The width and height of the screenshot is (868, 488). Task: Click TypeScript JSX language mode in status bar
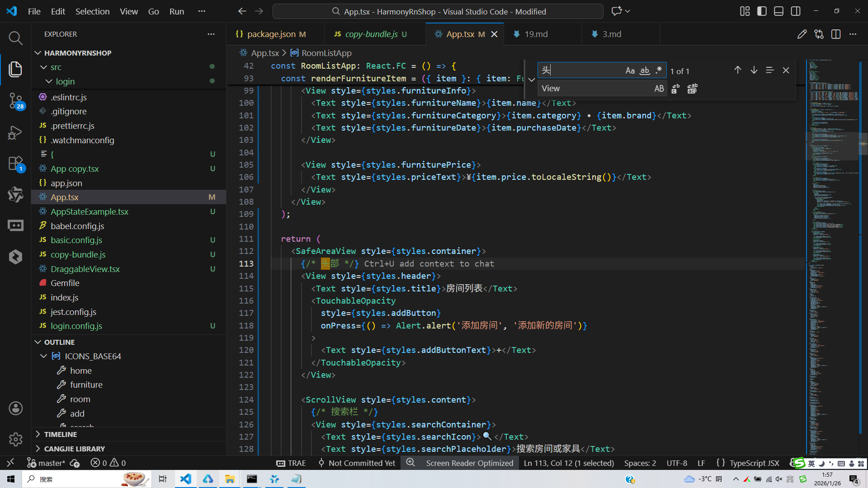pyautogui.click(x=754, y=463)
